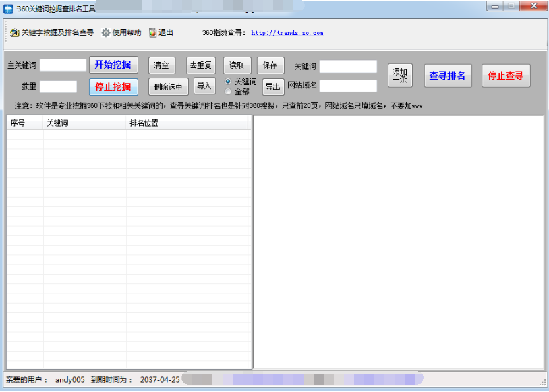This screenshot has width=549, height=392.
Task: Clear the list with 清空
Action: (162, 65)
